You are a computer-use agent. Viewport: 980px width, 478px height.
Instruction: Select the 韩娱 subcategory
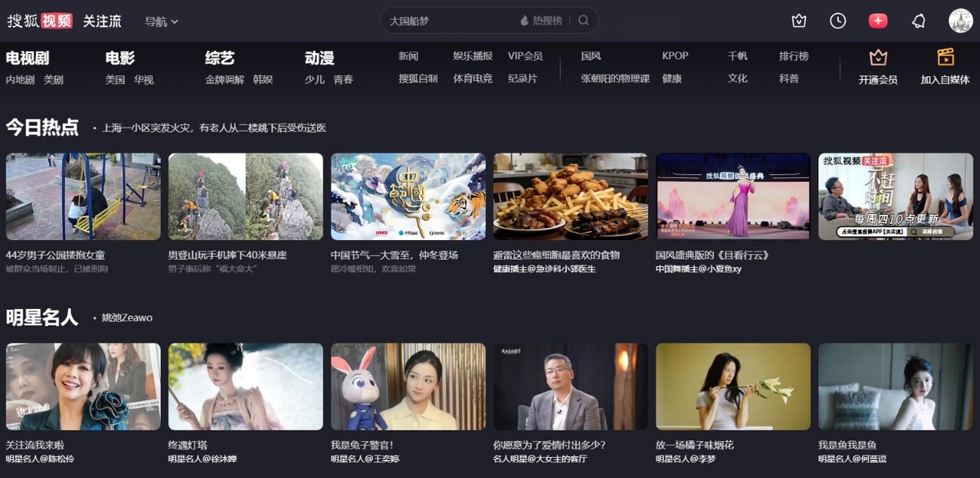point(263,80)
